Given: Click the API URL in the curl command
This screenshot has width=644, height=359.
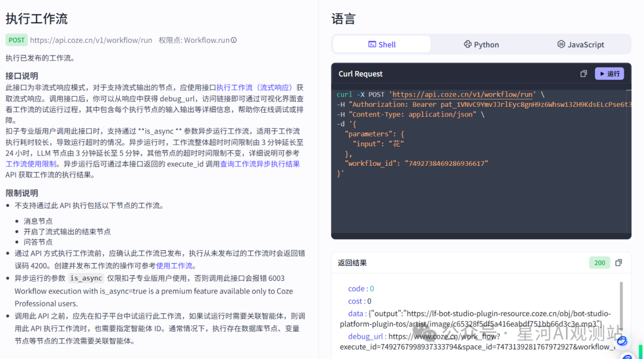Looking at the screenshot, I should 463,94.
